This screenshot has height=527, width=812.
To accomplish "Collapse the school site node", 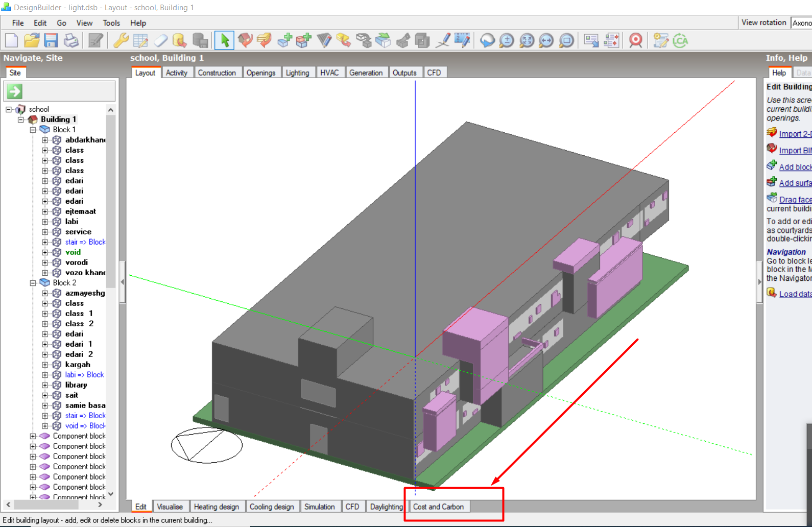I will pyautogui.click(x=9, y=109).
